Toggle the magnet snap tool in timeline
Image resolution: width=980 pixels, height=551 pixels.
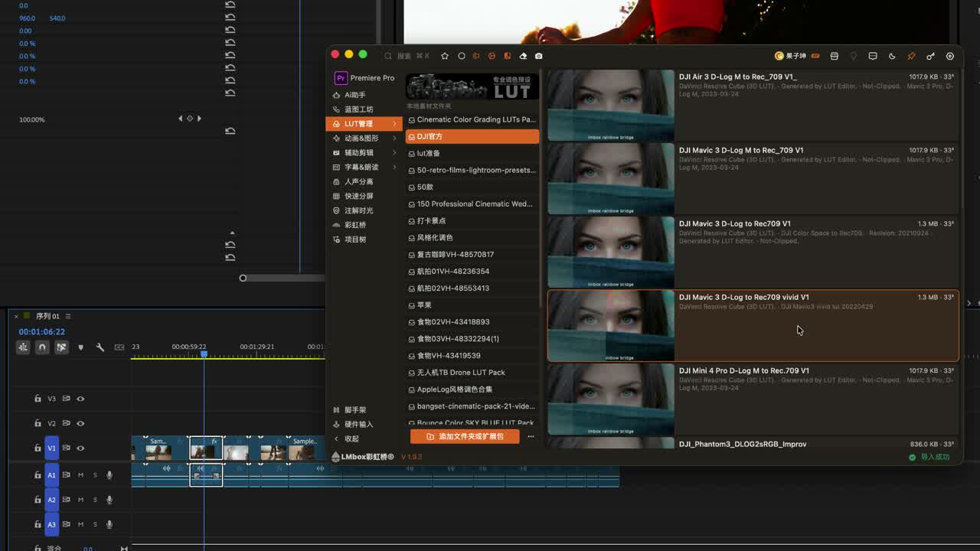click(42, 347)
